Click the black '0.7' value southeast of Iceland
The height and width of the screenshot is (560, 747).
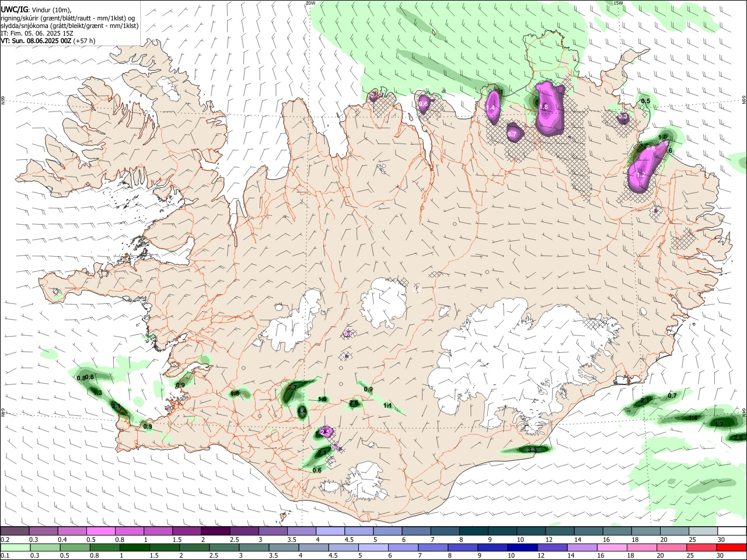coord(672,395)
